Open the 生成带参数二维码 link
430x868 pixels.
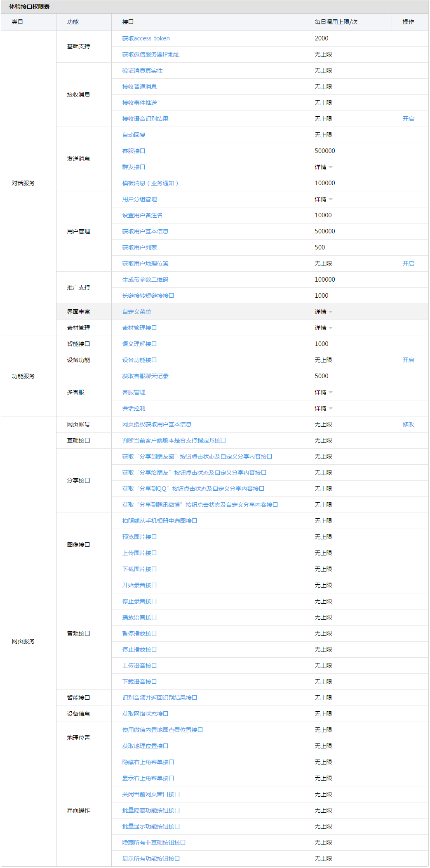(x=145, y=280)
